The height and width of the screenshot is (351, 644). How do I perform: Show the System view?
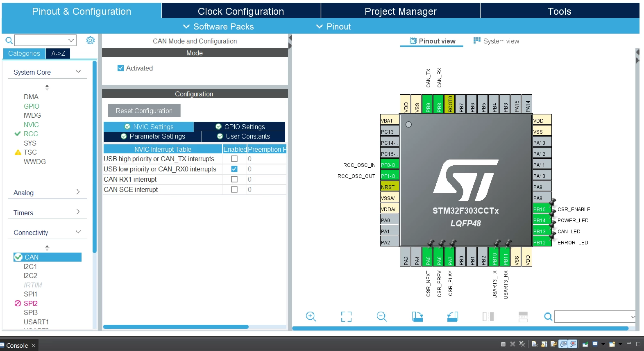coord(496,41)
